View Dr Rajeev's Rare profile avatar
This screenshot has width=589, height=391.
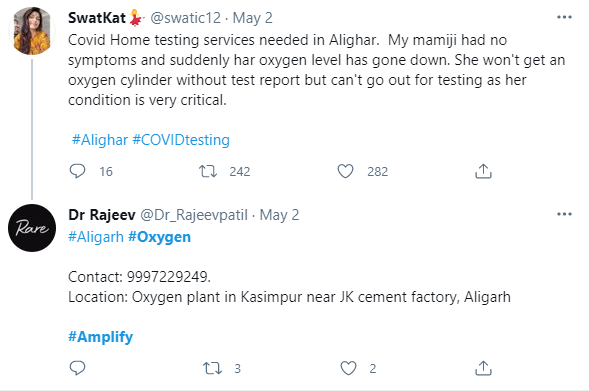click(32, 228)
